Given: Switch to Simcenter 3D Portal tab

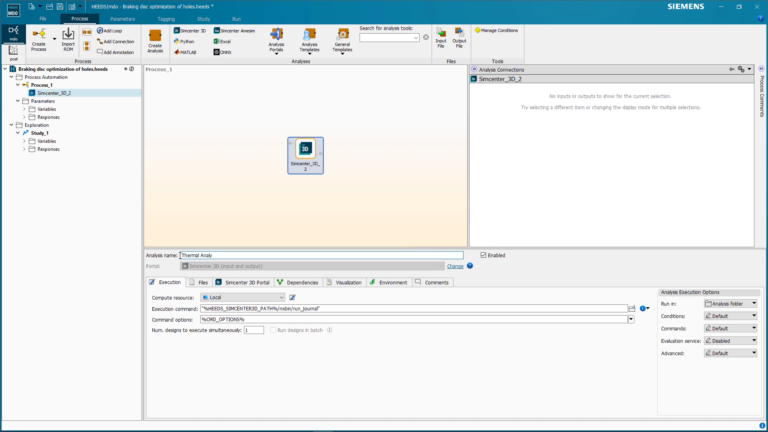Looking at the screenshot, I should [x=243, y=282].
